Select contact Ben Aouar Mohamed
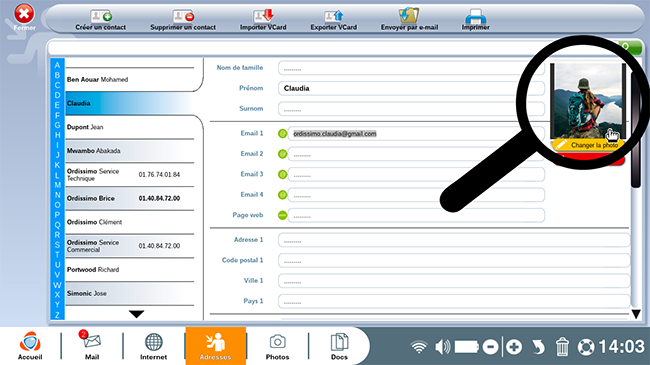 130,80
